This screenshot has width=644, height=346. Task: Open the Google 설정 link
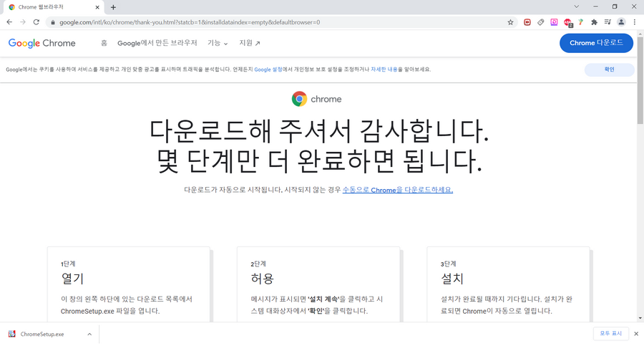(x=268, y=69)
